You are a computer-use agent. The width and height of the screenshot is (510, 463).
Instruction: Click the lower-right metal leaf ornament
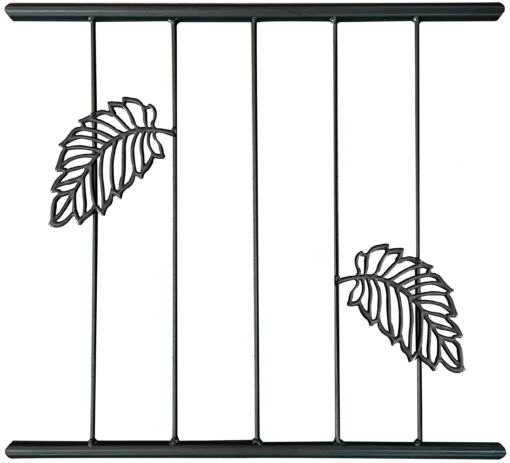click(400, 307)
